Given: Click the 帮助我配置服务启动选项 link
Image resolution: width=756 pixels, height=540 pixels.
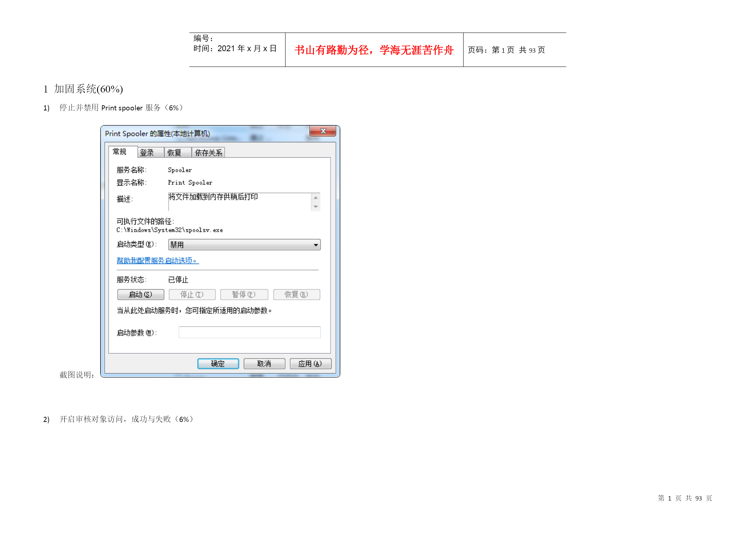Looking at the screenshot, I should pyautogui.click(x=158, y=260).
